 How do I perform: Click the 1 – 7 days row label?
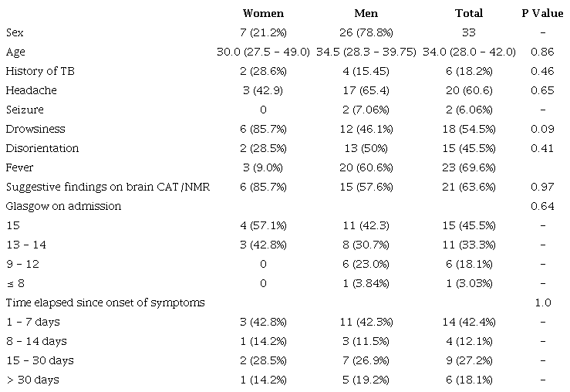point(32,322)
